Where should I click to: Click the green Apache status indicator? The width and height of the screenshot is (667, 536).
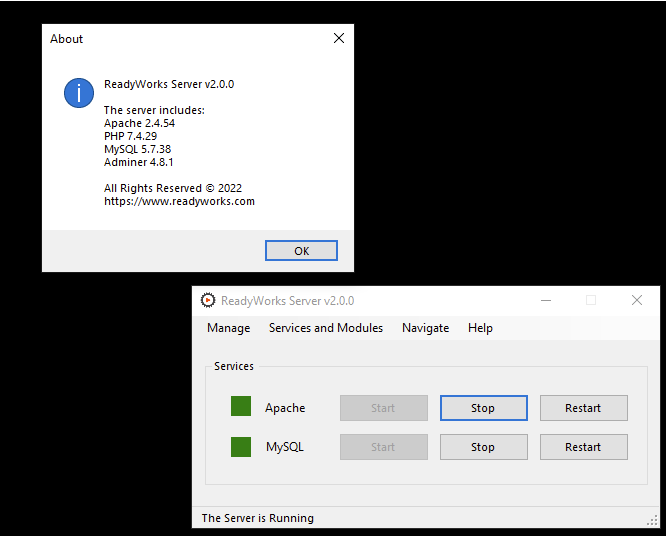(241, 406)
